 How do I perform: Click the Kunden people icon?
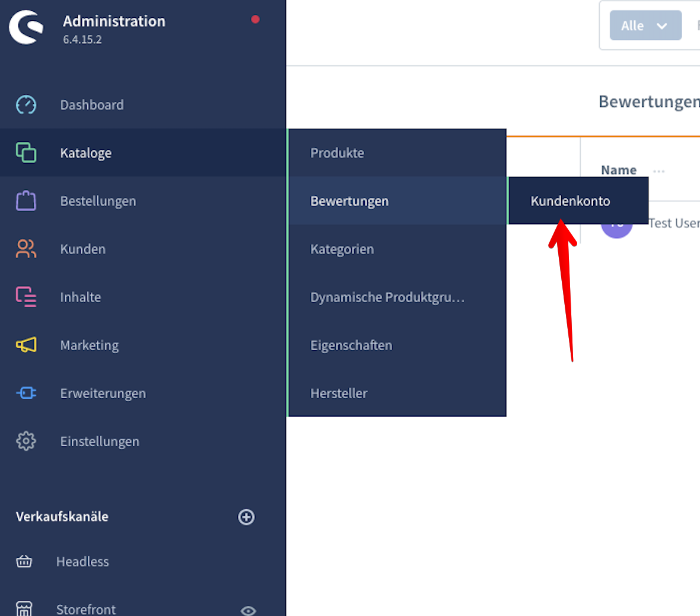[26, 249]
